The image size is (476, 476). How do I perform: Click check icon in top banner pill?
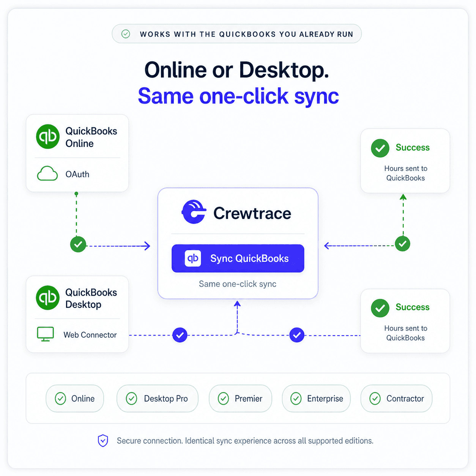[x=126, y=34]
